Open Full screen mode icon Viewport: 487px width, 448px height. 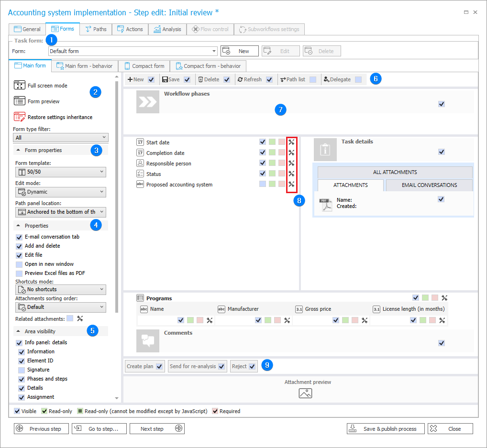click(19, 85)
